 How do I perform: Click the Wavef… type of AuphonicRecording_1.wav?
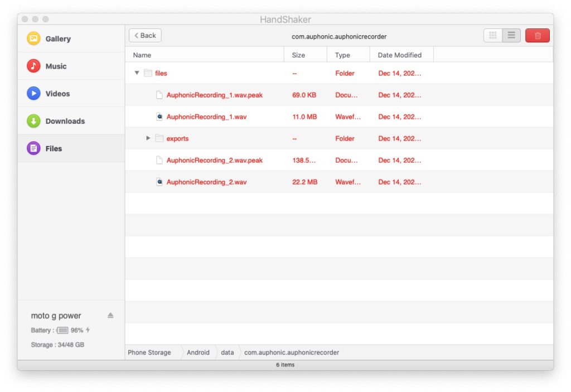pyautogui.click(x=348, y=117)
